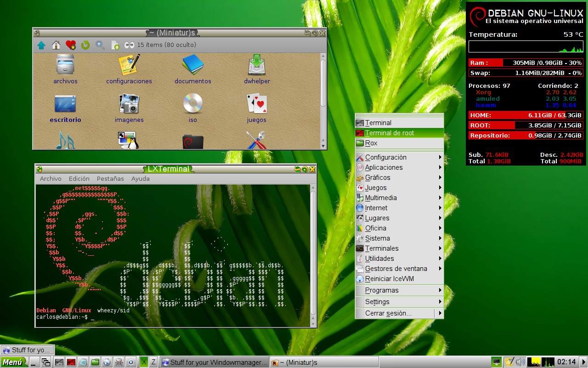
Task: Switch to workspace X
Action: pos(144,362)
